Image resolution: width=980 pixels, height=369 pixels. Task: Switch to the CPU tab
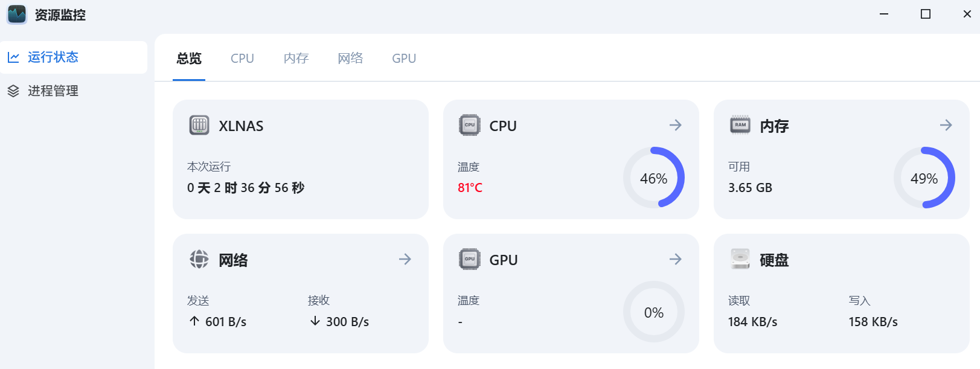pos(242,59)
